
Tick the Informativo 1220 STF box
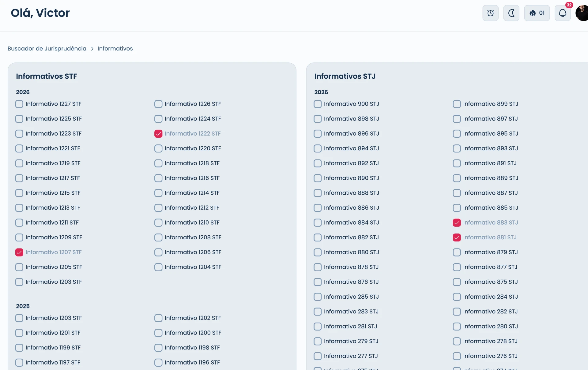click(x=158, y=148)
